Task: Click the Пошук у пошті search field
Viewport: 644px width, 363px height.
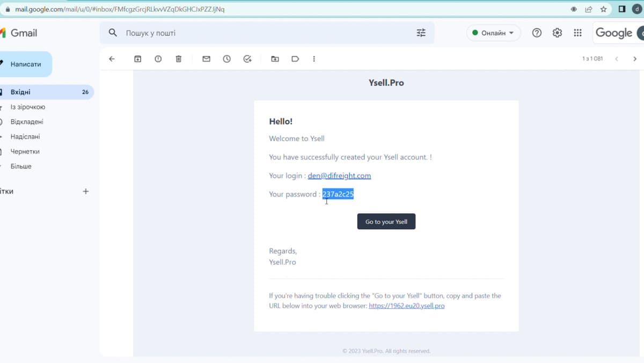Action: (258, 33)
